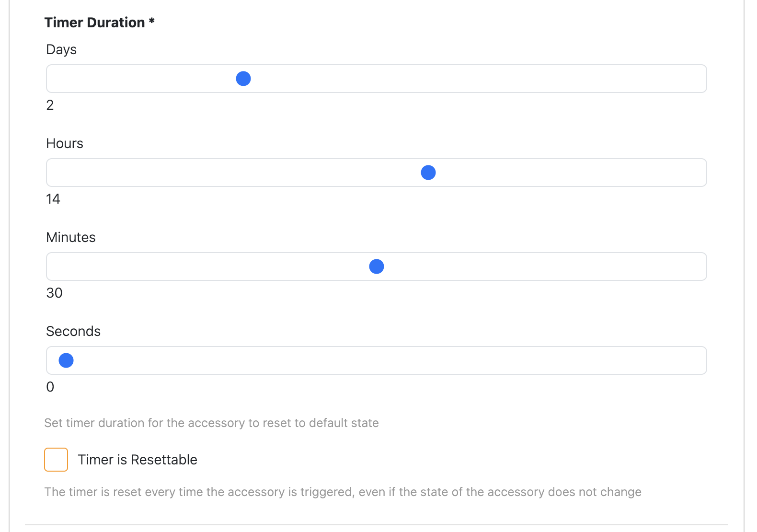Click the Hours field label
The height and width of the screenshot is (532, 757).
(65, 143)
